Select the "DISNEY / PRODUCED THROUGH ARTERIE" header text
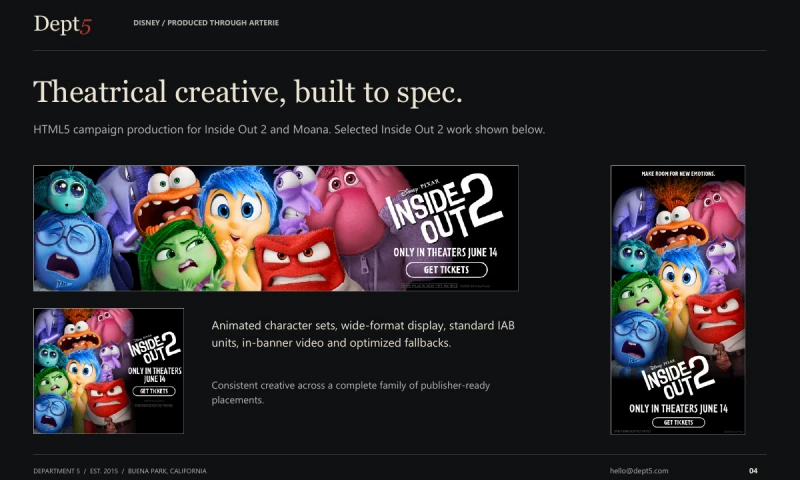The height and width of the screenshot is (480, 800). 206,22
